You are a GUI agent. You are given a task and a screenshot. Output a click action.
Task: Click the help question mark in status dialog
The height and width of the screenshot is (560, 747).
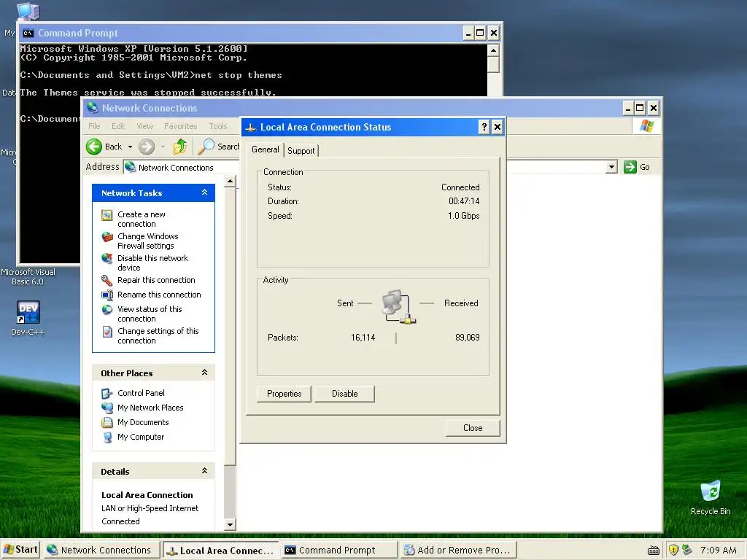tap(484, 127)
